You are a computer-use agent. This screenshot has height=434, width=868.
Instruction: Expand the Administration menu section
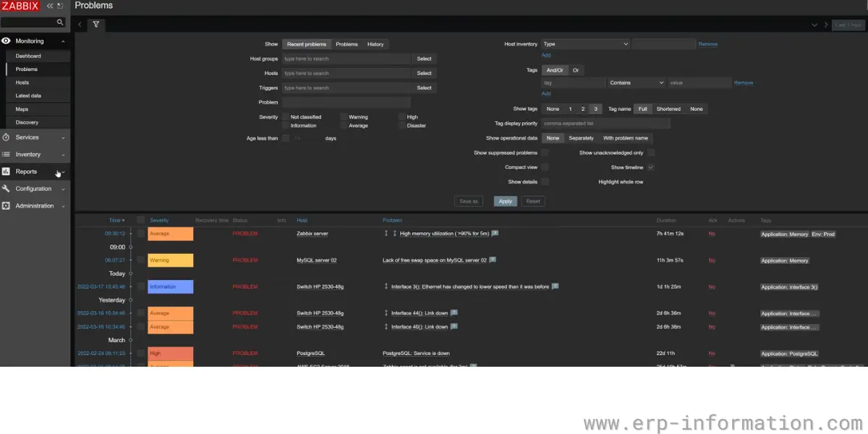63,206
